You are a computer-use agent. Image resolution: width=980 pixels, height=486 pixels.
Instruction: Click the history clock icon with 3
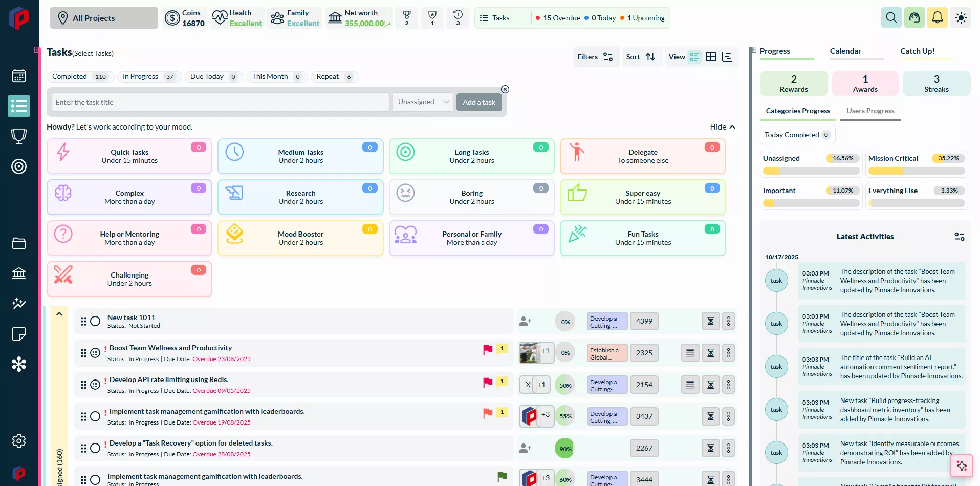(x=458, y=18)
